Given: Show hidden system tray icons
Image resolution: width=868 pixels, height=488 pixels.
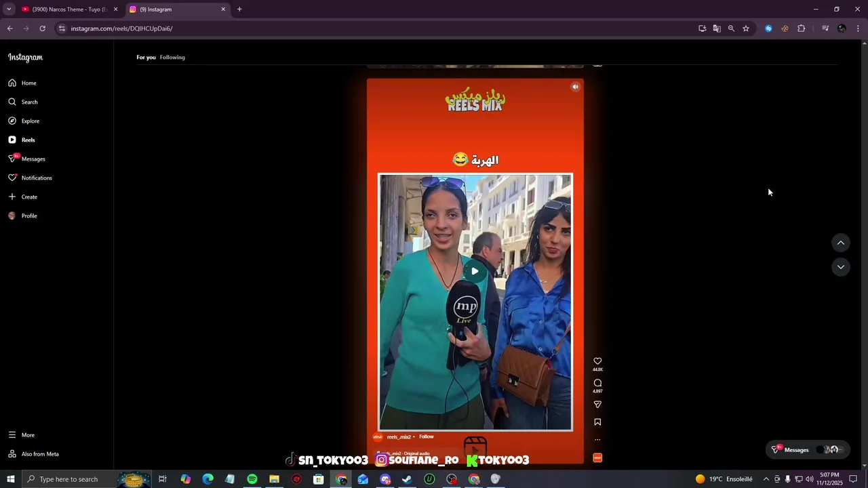Looking at the screenshot, I should [x=766, y=479].
